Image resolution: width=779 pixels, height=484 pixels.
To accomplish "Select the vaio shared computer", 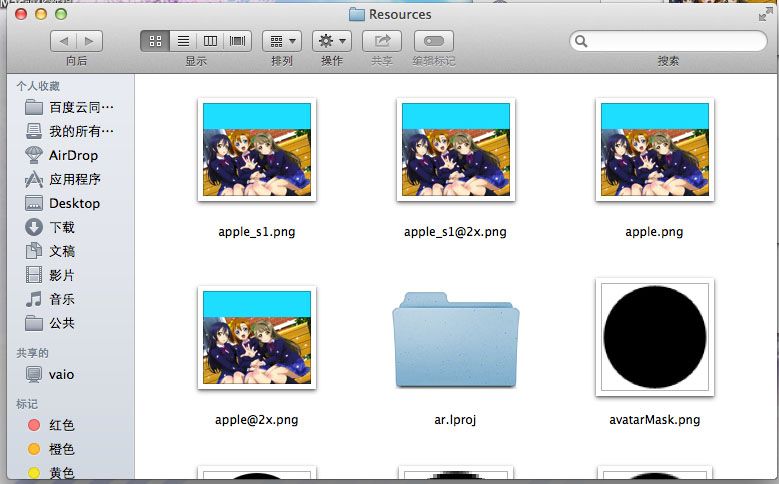I will coord(61,374).
